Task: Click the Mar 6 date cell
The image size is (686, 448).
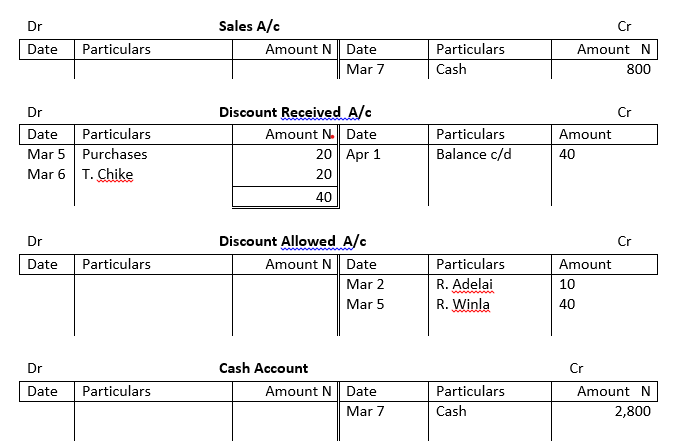Action: [46, 175]
